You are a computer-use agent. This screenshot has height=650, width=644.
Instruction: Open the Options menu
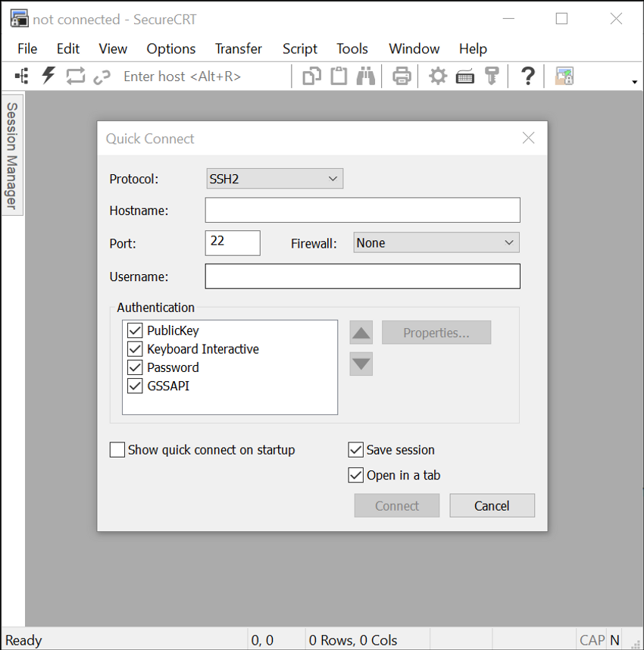tap(170, 48)
